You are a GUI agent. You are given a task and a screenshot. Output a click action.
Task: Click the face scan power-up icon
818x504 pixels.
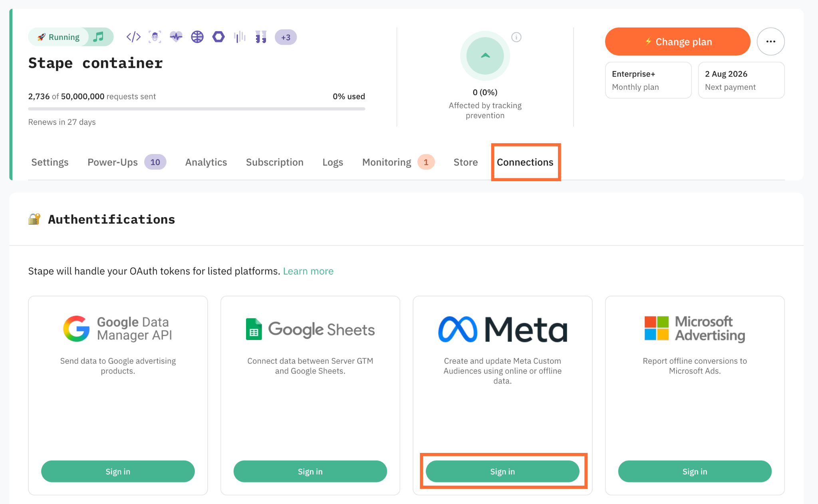pyautogui.click(x=155, y=37)
